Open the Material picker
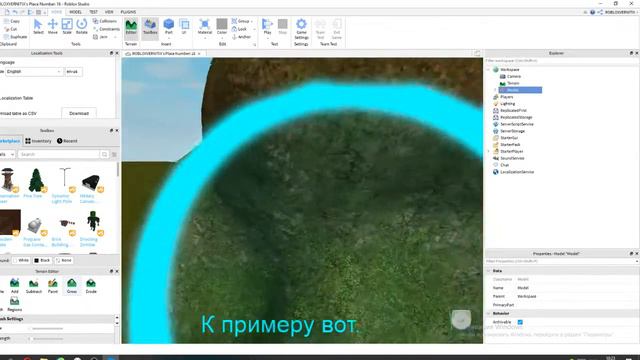Image resolution: width=640 pixels, height=360 pixels. click(x=205, y=28)
